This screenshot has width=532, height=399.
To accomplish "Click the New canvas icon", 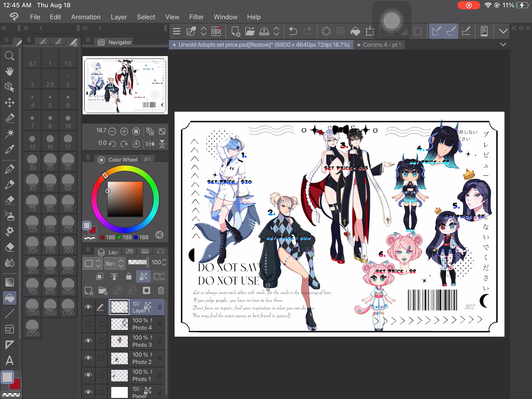I will [x=236, y=31].
